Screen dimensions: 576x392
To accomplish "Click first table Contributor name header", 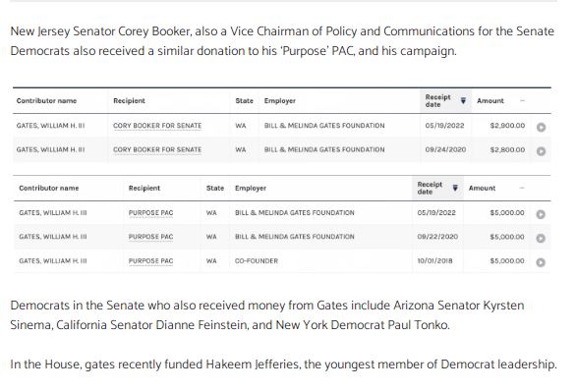I will click(46, 100).
